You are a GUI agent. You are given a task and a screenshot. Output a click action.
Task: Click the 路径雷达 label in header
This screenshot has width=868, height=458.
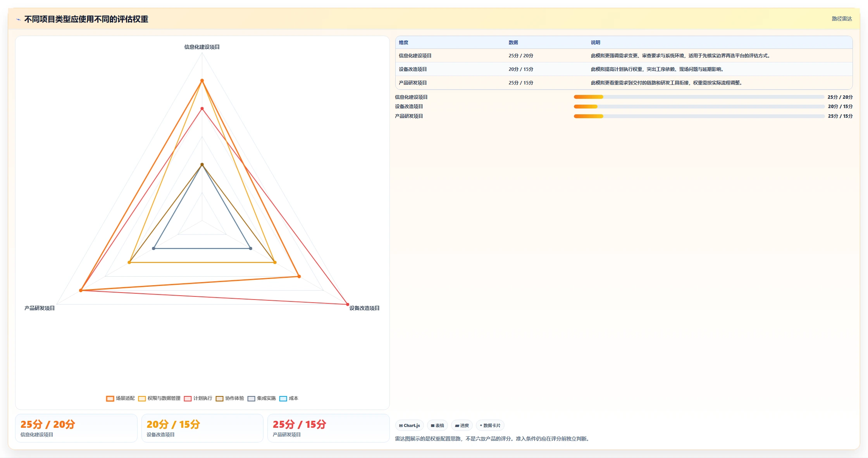coord(842,19)
